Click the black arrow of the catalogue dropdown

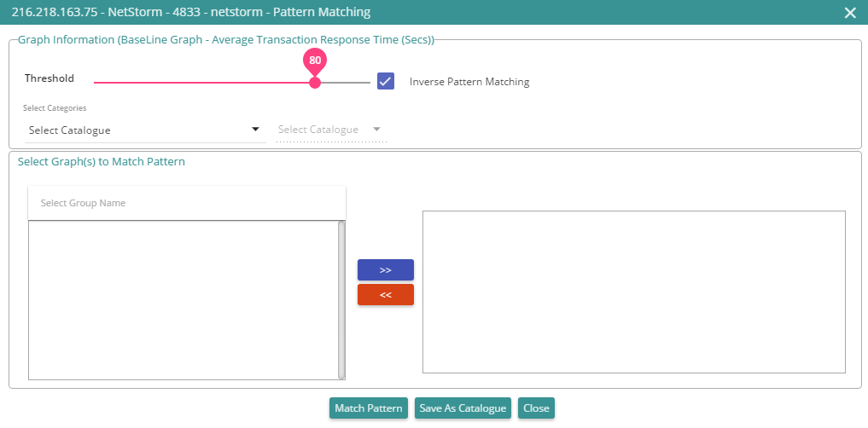click(255, 130)
